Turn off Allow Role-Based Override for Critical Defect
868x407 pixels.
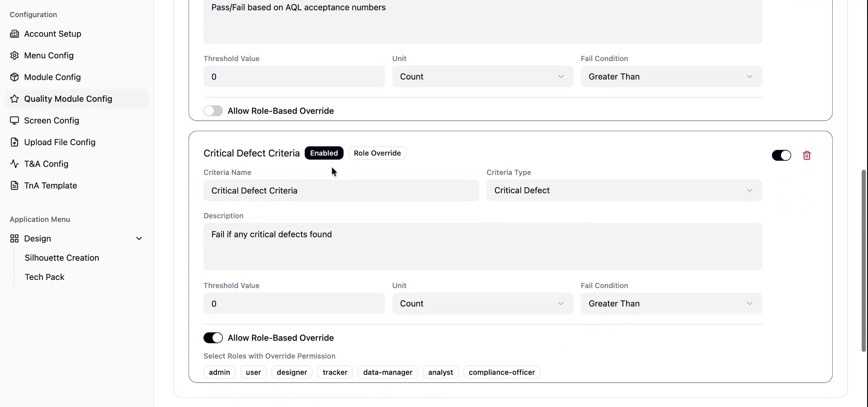pos(213,338)
